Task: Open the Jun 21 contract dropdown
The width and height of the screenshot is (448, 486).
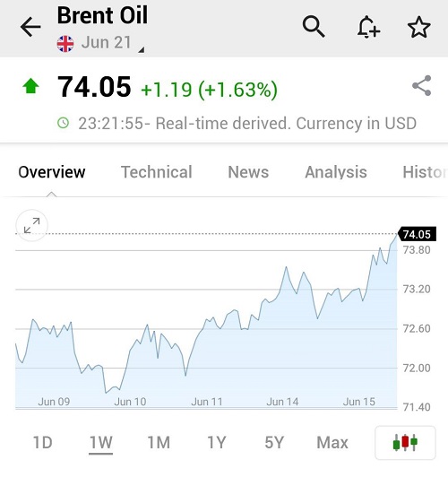Action: coord(106,42)
